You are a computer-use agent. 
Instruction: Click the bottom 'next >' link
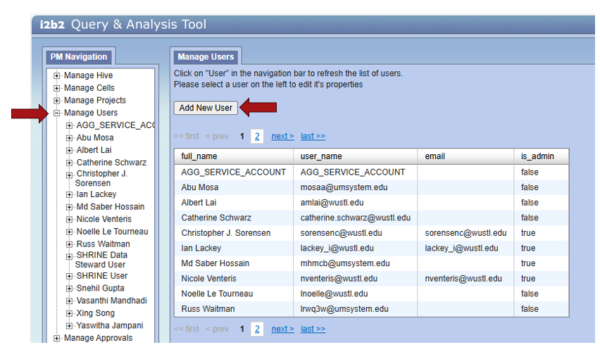[283, 329]
